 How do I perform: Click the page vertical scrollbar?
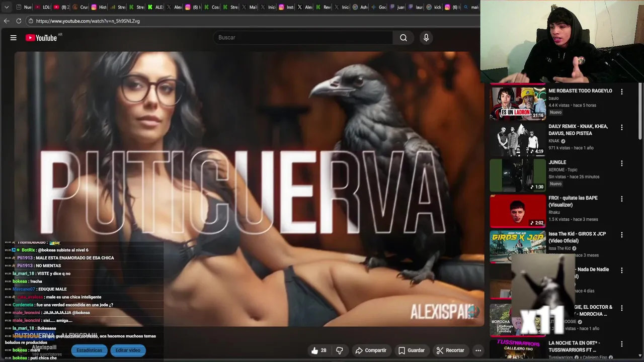pos(640,112)
